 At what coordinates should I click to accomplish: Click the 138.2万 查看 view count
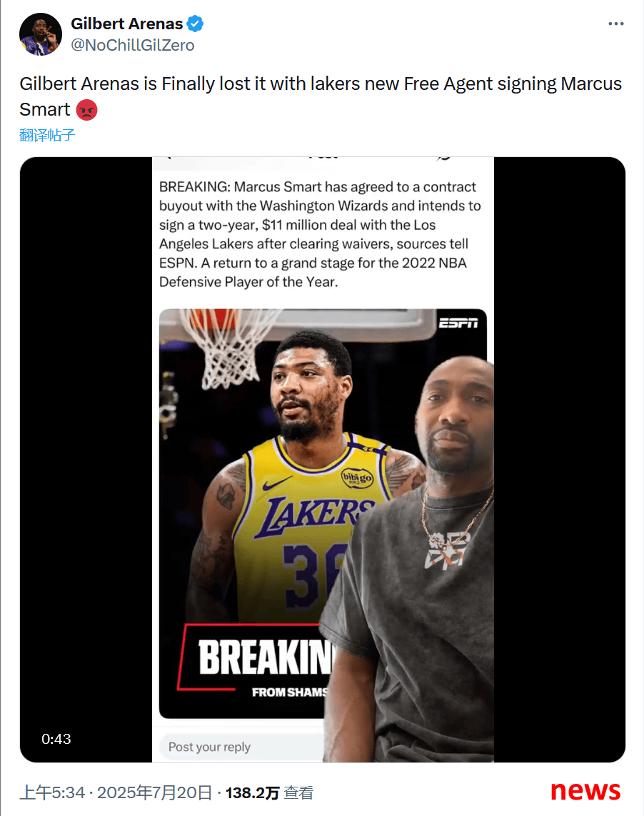tap(269, 793)
